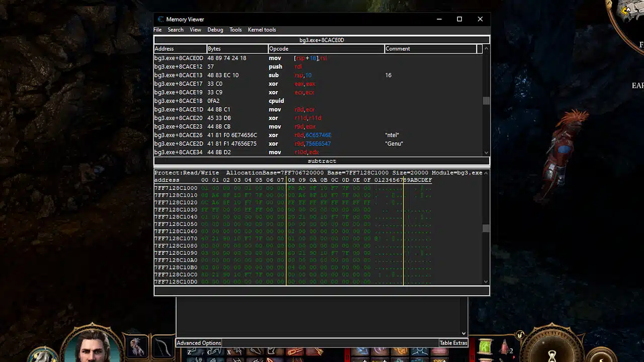Click the Memory Viewer title bar app icon
Image resolution: width=644 pixels, height=362 pixels.
click(x=160, y=19)
